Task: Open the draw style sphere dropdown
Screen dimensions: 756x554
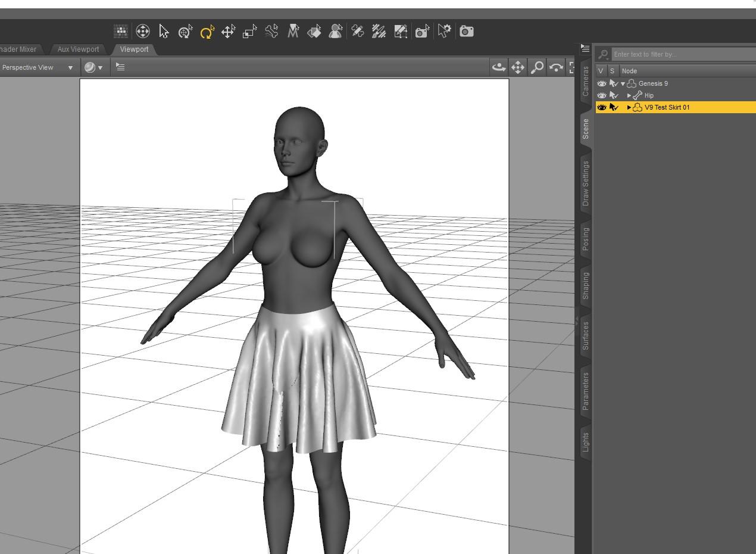Action: tap(93, 67)
